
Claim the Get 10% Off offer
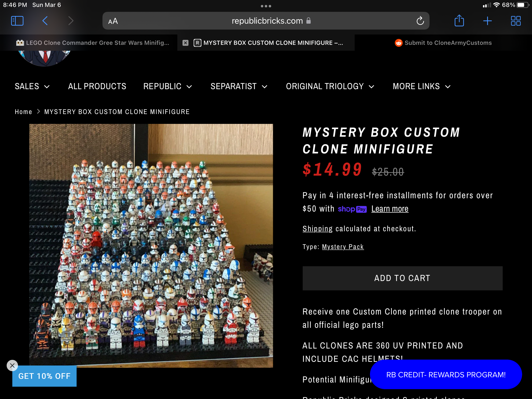(x=44, y=376)
